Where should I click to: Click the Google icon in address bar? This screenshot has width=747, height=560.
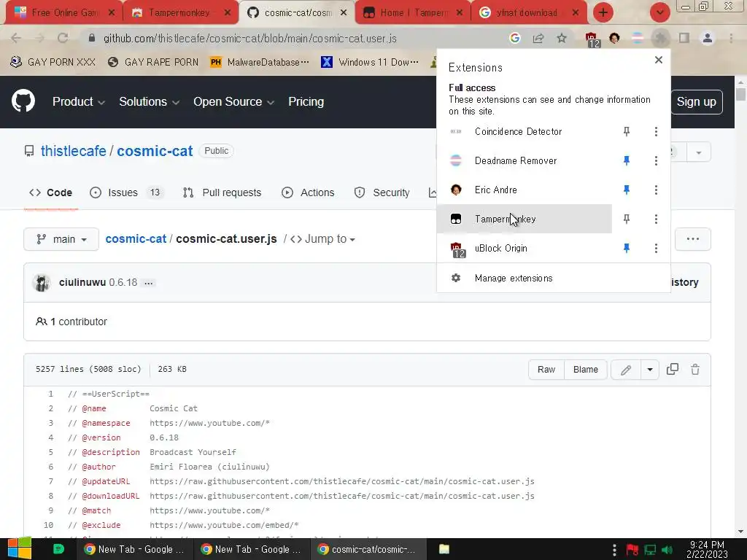point(514,38)
